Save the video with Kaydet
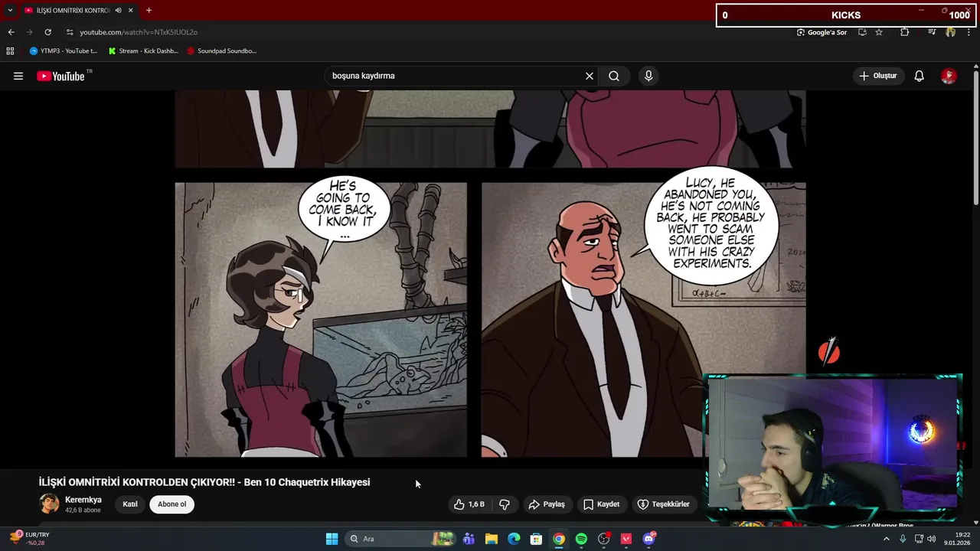This screenshot has height=551, width=980. [x=602, y=504]
